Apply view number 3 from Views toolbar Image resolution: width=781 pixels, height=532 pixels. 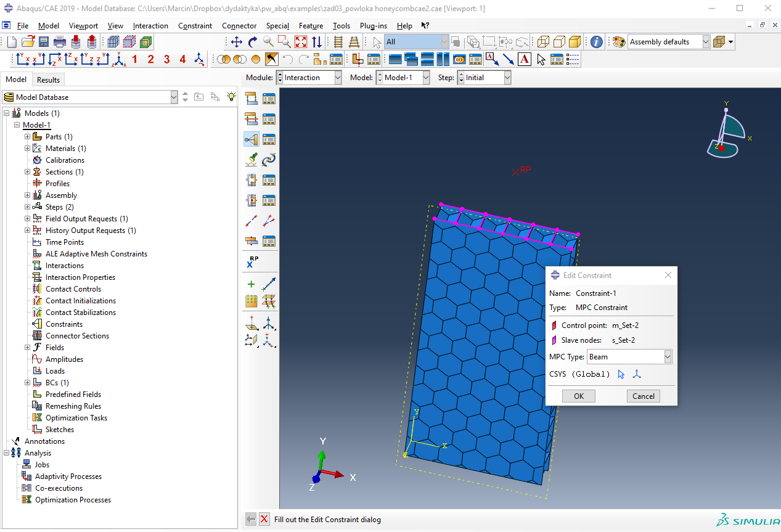click(166, 59)
